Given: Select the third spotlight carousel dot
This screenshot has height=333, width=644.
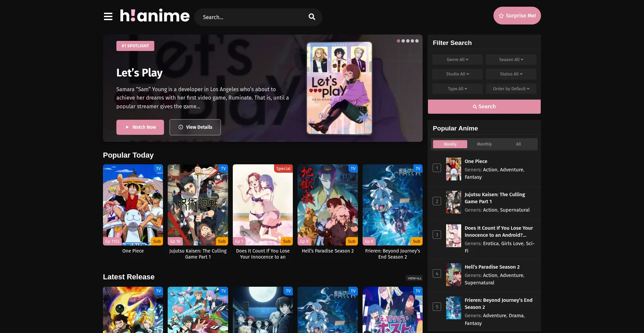Looking at the screenshot, I should pyautogui.click(x=408, y=41).
